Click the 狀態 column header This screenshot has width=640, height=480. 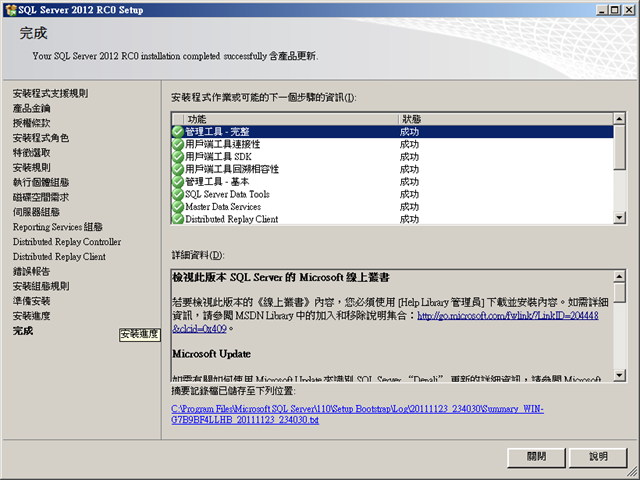pyautogui.click(x=505, y=119)
